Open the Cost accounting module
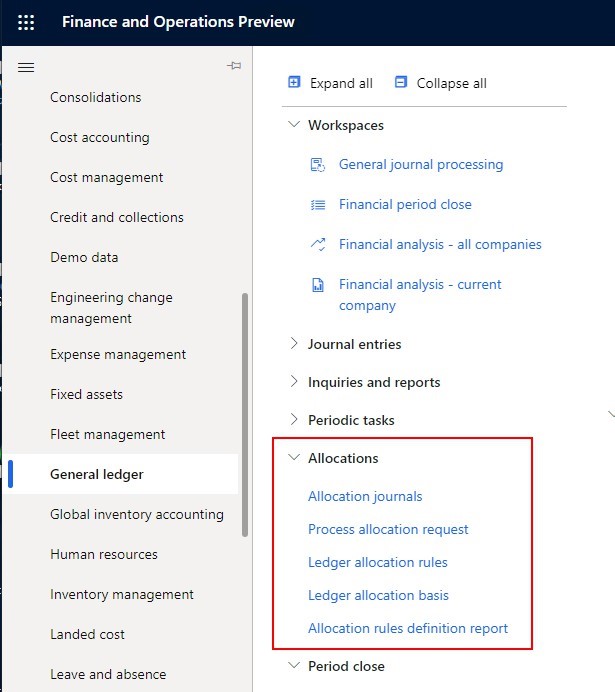 pos(99,137)
